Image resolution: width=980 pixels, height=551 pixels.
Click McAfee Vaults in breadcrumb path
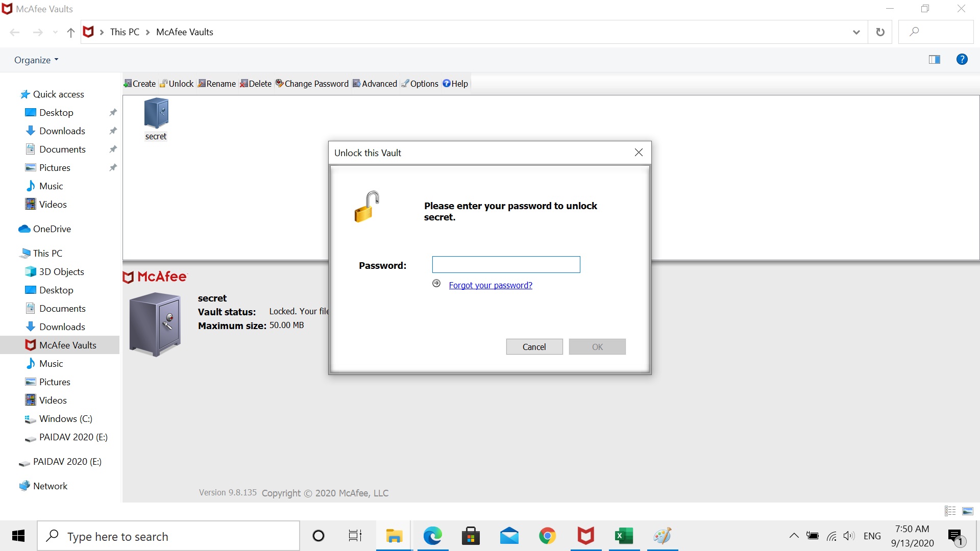[185, 32]
